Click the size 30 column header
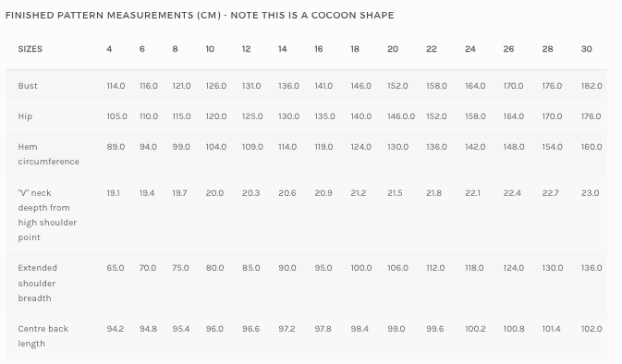The image size is (622, 364). (x=586, y=49)
